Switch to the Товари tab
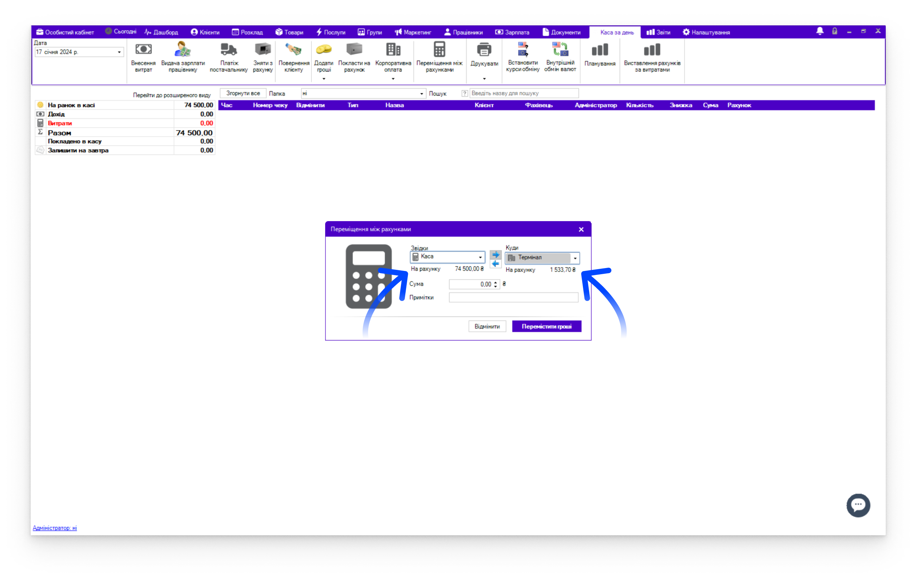The image size is (924, 578). click(x=289, y=32)
